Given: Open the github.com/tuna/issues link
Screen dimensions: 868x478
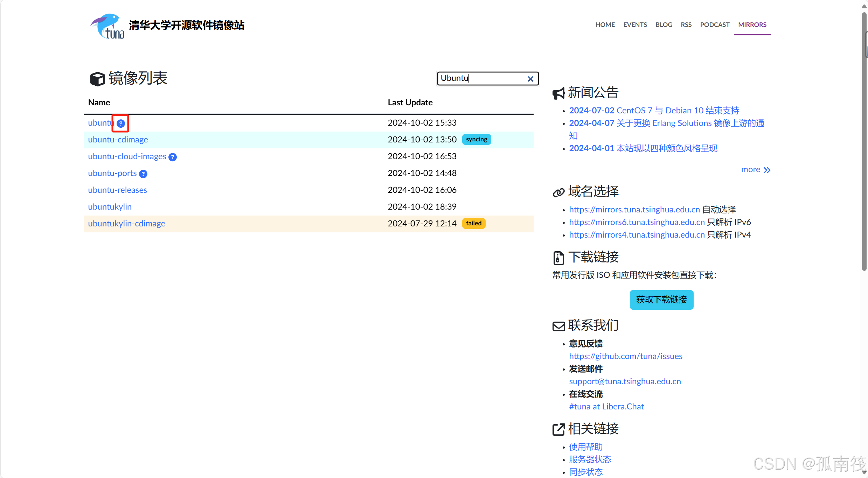Looking at the screenshot, I should [x=626, y=356].
